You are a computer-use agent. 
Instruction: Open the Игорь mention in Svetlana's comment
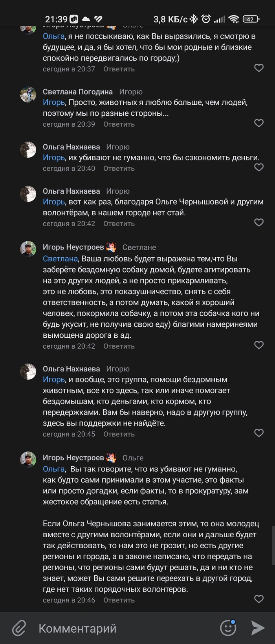[x=54, y=103]
